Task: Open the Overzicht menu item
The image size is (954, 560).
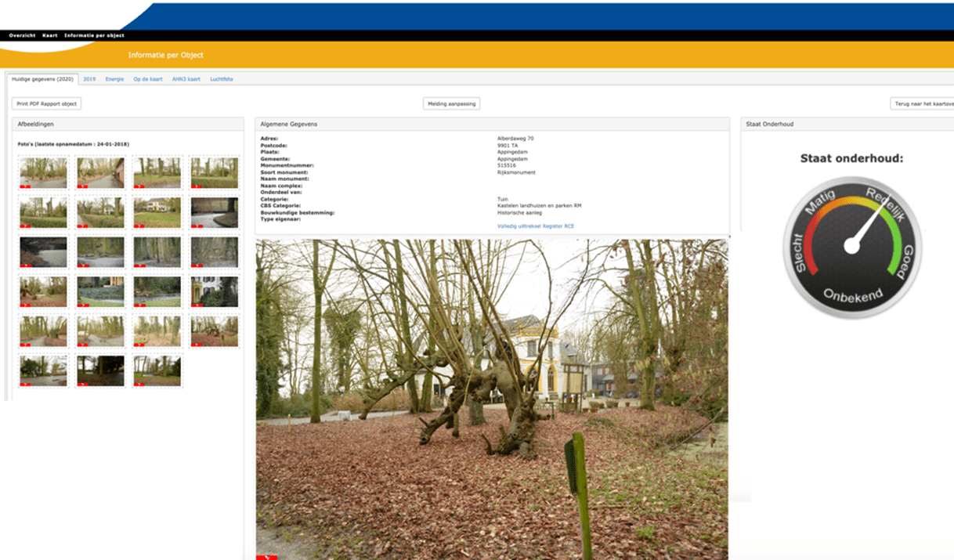Action: (22, 35)
